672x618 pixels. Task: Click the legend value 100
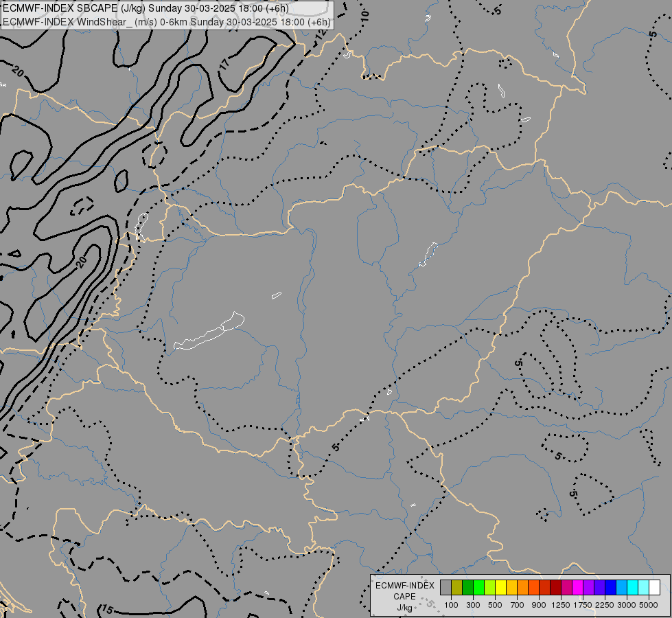pos(451,605)
